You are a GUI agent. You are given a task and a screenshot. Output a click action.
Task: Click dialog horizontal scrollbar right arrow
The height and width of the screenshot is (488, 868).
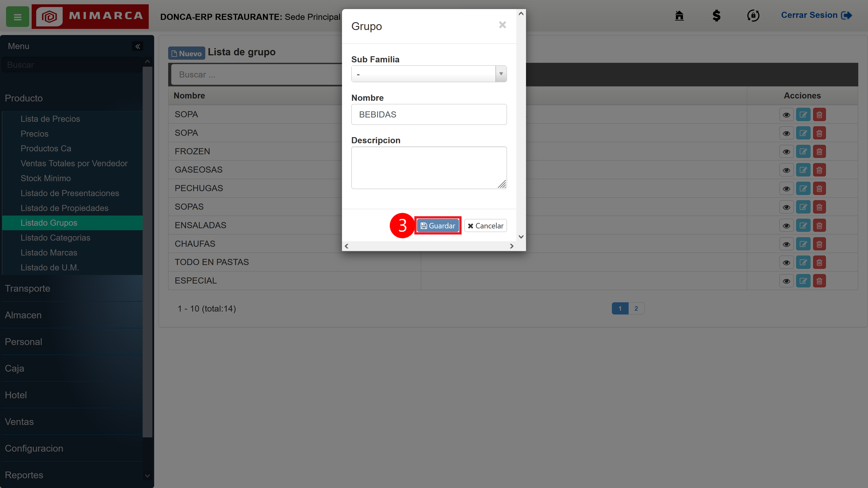(512, 246)
